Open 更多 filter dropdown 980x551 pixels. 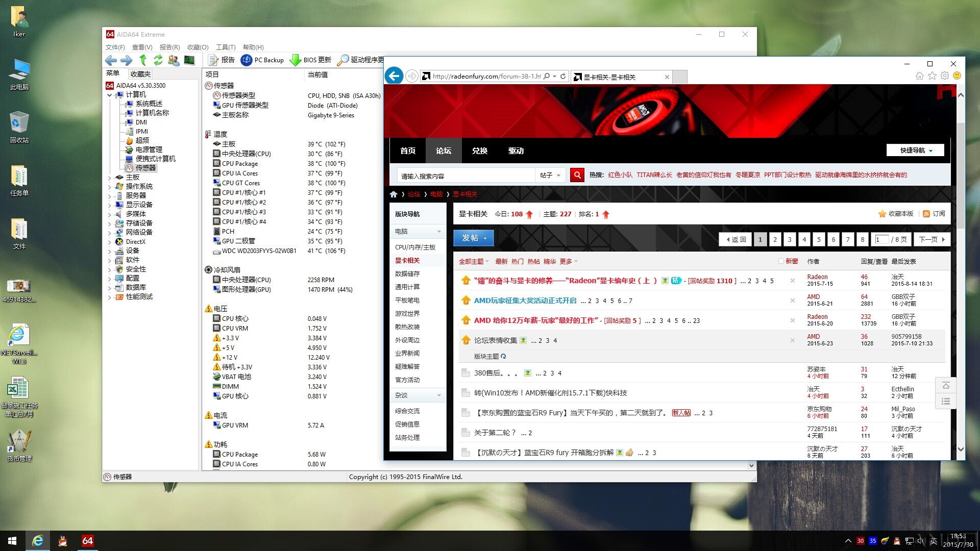(x=569, y=261)
